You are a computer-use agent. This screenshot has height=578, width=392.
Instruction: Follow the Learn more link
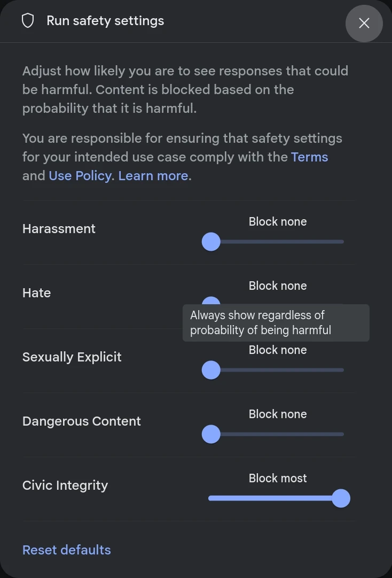tap(153, 176)
